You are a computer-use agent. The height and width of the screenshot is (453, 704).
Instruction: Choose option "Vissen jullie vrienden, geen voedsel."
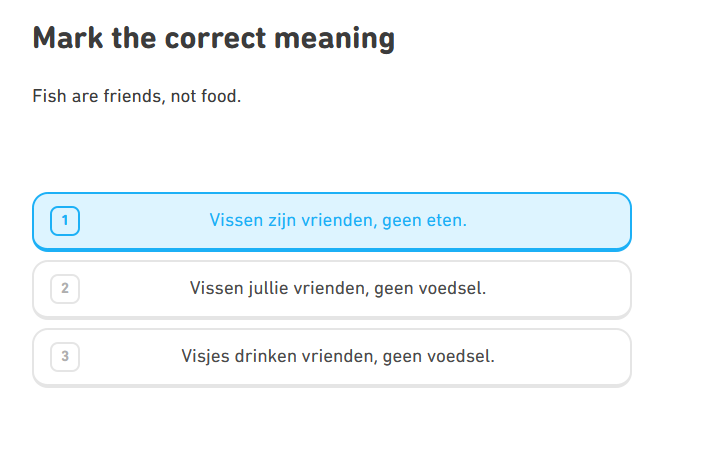pyautogui.click(x=337, y=288)
